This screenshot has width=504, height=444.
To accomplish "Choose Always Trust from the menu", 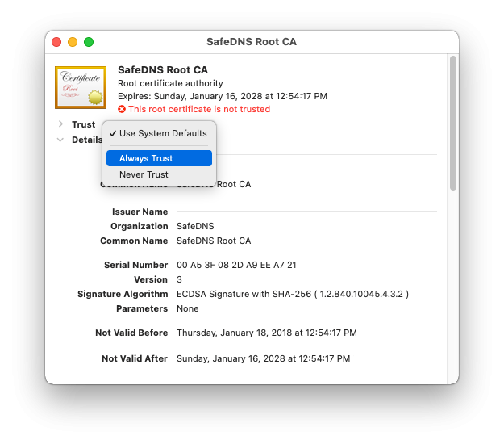I will (x=159, y=158).
